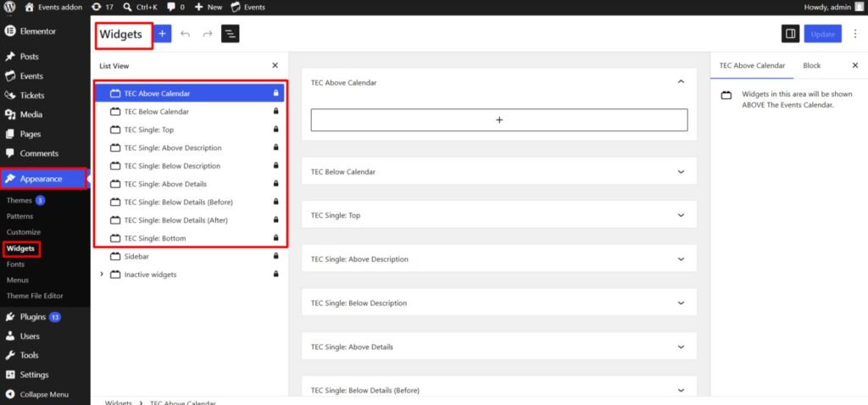Open Comments in the sidebar
868x405 pixels.
[39, 153]
